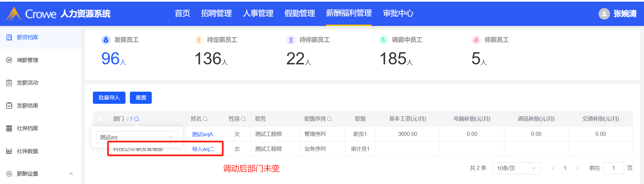Click the 交通补助(元/月) column header
This screenshot has height=184, width=644.
click(x=601, y=119)
